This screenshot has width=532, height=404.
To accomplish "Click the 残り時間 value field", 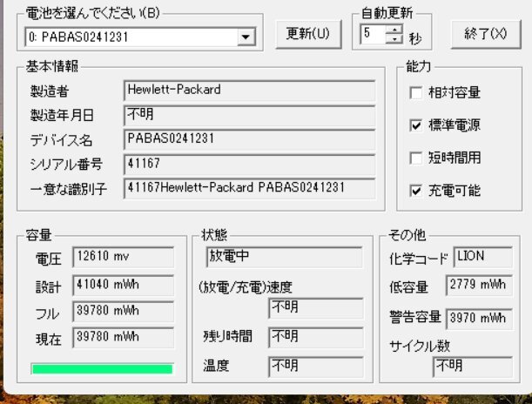I will coord(316,337).
